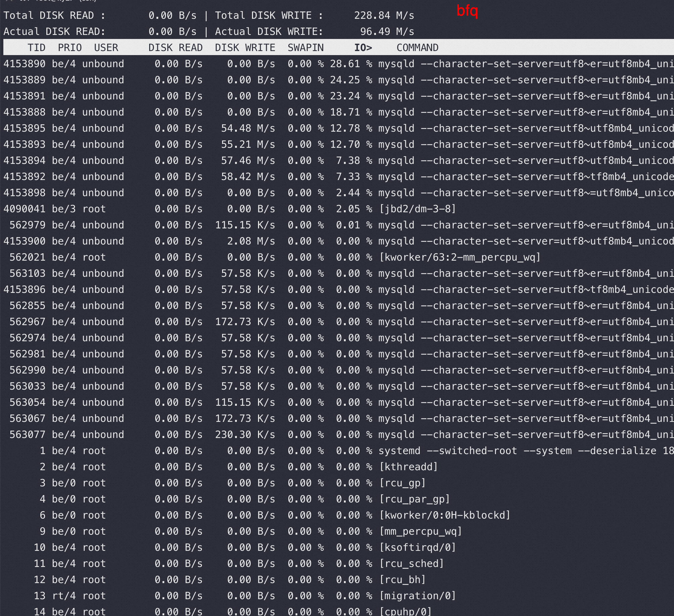
Task: Click the 28.61 % IO value
Action: click(x=351, y=64)
